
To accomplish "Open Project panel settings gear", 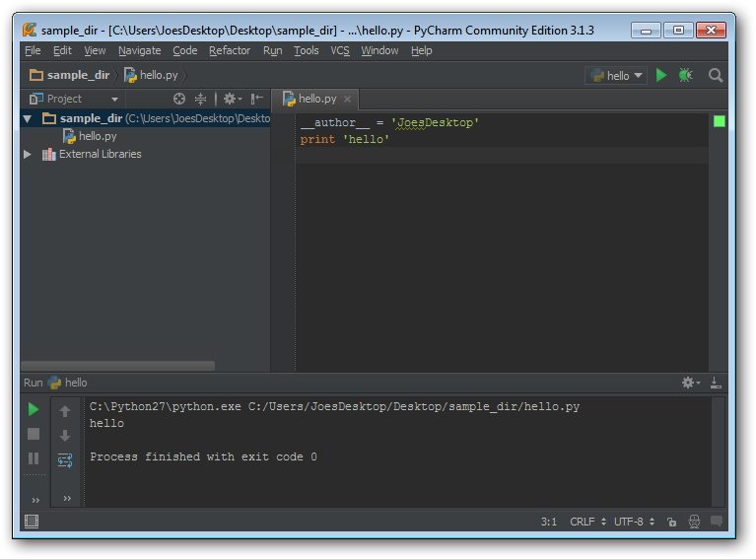I will 233,99.
